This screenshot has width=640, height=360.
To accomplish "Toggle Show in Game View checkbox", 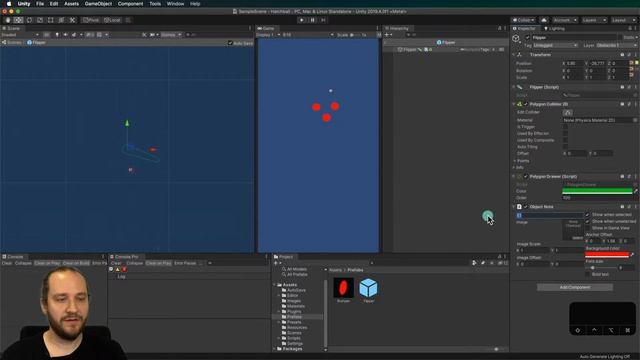I will click(588, 228).
